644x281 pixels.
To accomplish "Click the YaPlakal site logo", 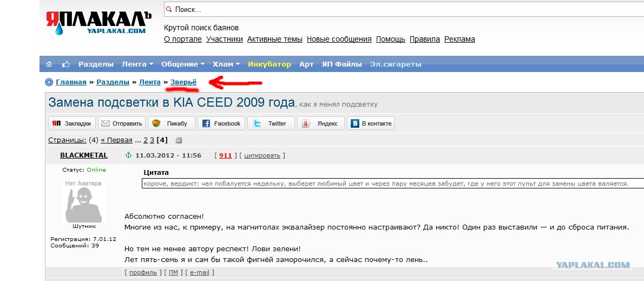I will point(98,22).
